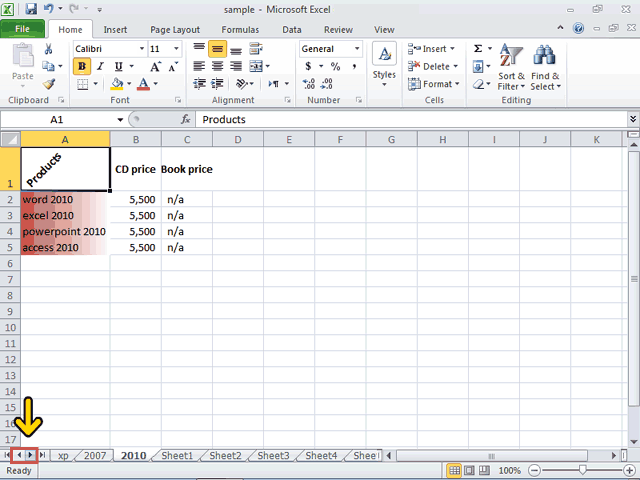Switch to the Page Layout tab

tap(175, 30)
